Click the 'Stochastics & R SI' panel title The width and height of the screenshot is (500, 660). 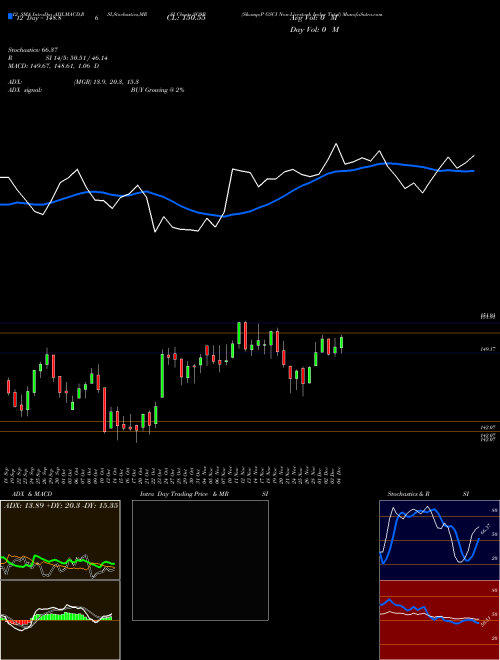pos(428,494)
